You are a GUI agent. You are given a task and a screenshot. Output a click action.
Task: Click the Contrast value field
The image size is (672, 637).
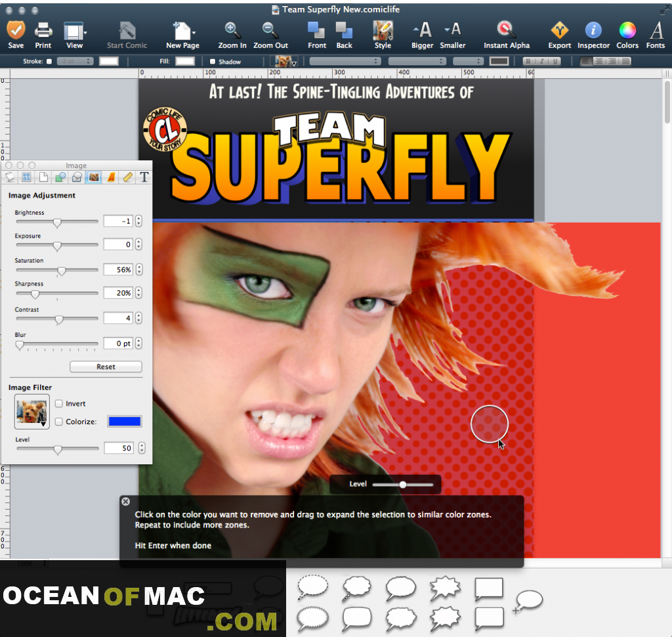[x=118, y=318]
